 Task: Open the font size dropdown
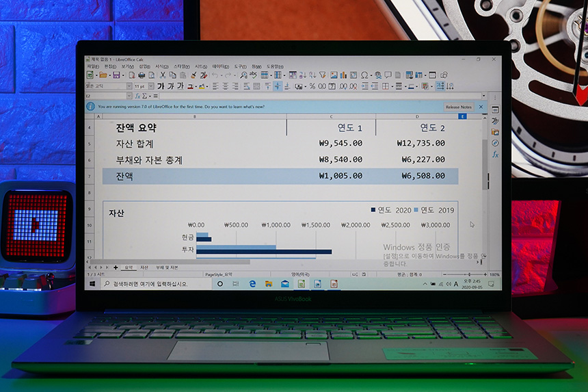pyautogui.click(x=151, y=86)
